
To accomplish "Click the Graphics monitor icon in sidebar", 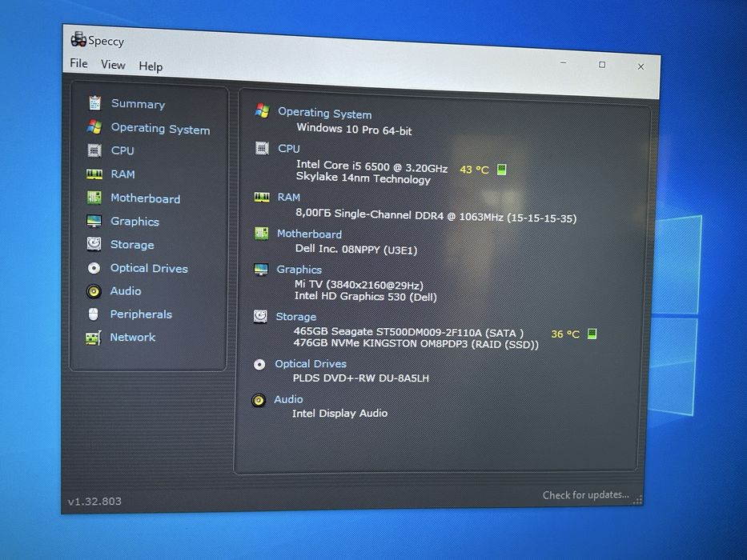I will (94, 221).
